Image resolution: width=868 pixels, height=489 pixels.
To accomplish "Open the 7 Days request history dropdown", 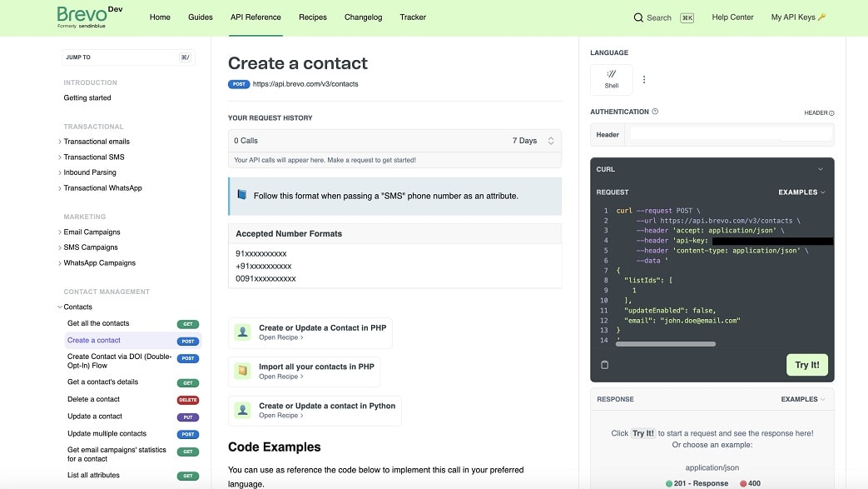I will pyautogui.click(x=533, y=141).
